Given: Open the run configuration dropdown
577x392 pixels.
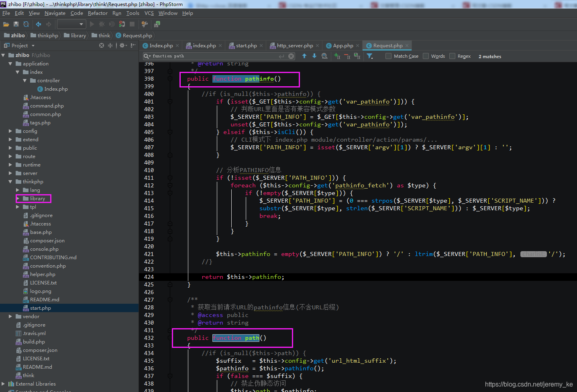Looking at the screenshot, I should tap(71, 24).
